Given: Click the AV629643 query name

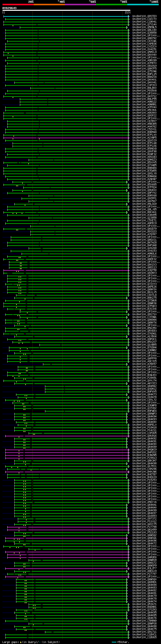Looking at the screenshot, I should pos(10,8).
